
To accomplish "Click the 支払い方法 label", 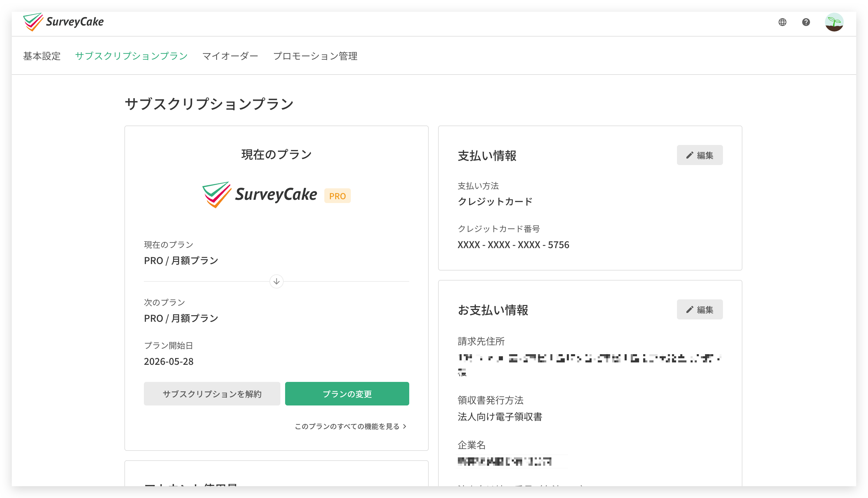I will pos(478,186).
